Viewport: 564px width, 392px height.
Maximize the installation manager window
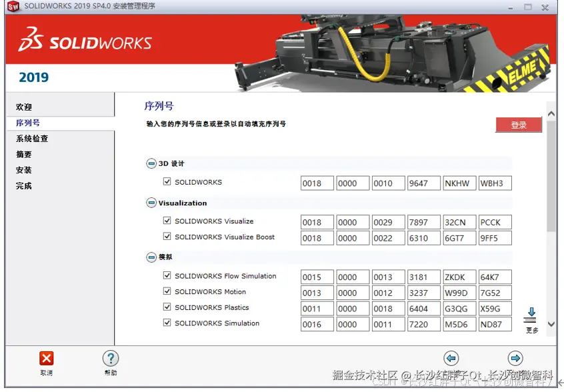(x=528, y=7)
